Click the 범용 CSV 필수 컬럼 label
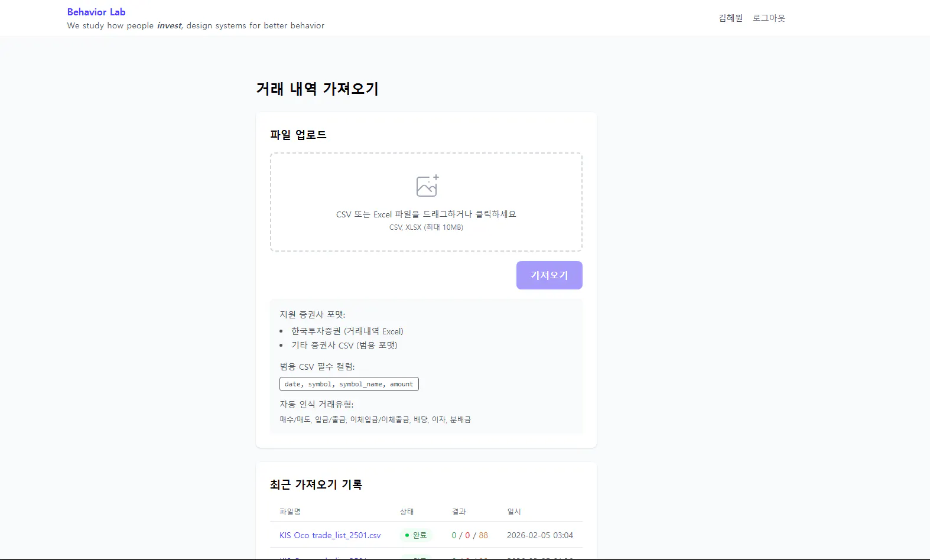 coord(317,367)
